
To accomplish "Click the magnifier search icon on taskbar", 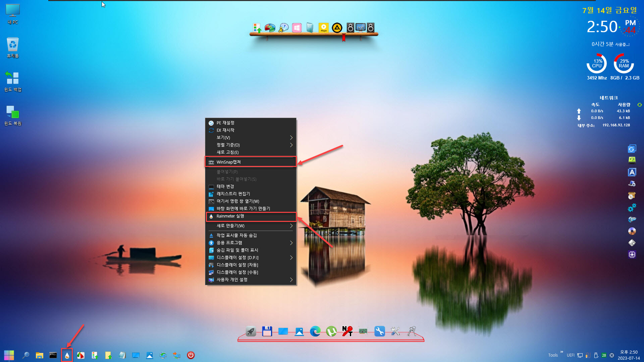I will coord(26,355).
